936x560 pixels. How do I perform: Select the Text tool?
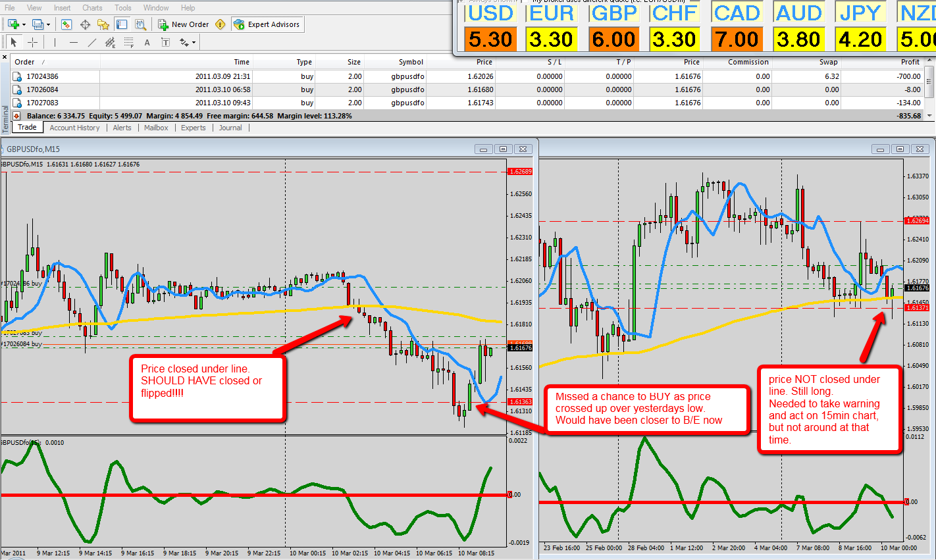click(147, 42)
